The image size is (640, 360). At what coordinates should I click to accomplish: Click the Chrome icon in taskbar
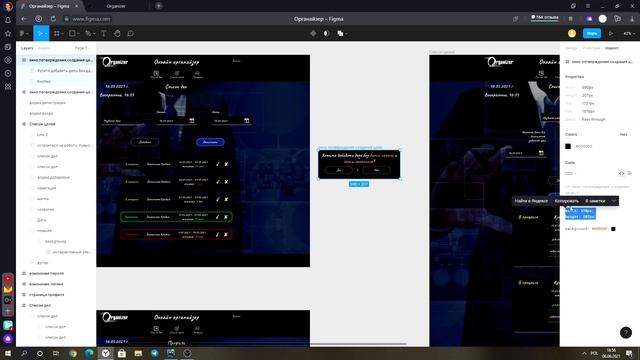tap(73, 353)
